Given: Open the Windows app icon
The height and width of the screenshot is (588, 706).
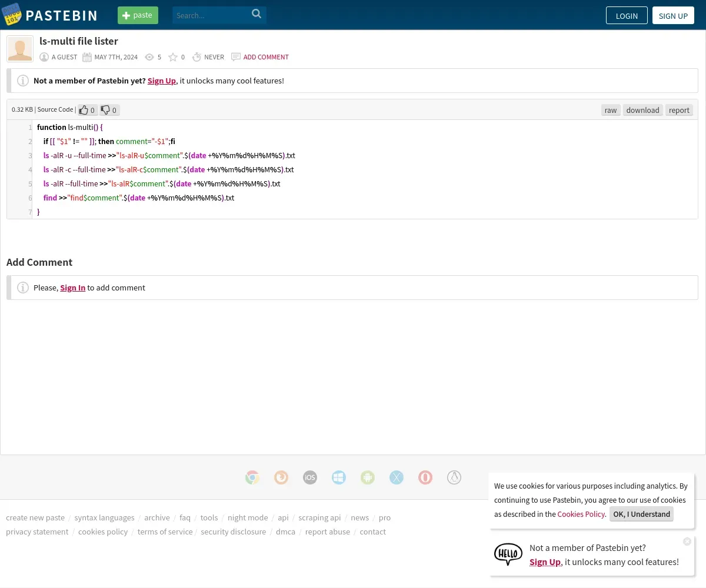Looking at the screenshot, I should [x=339, y=477].
